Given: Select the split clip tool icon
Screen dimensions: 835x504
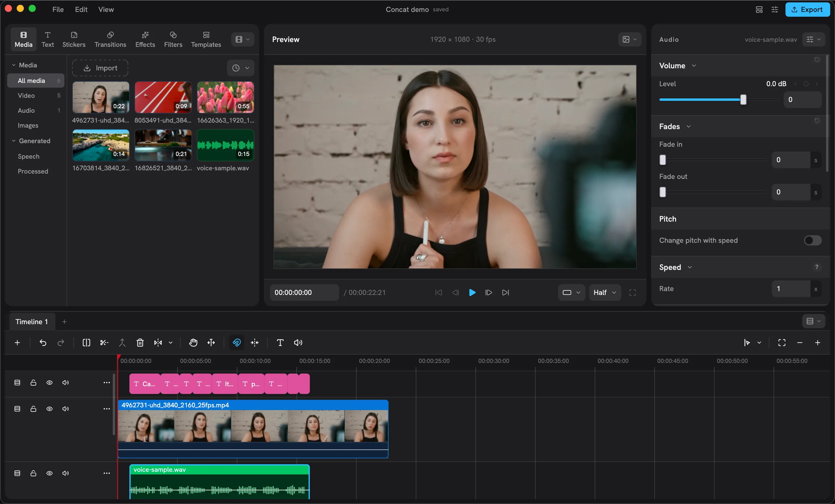Looking at the screenshot, I should (86, 343).
